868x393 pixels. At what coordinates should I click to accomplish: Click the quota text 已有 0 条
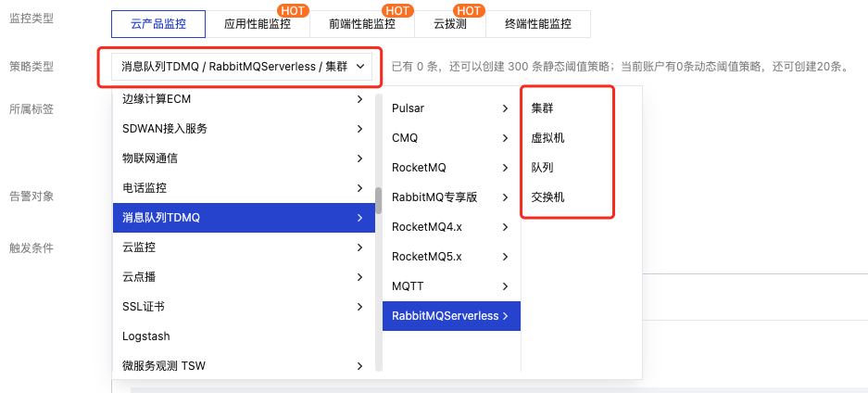415,68
